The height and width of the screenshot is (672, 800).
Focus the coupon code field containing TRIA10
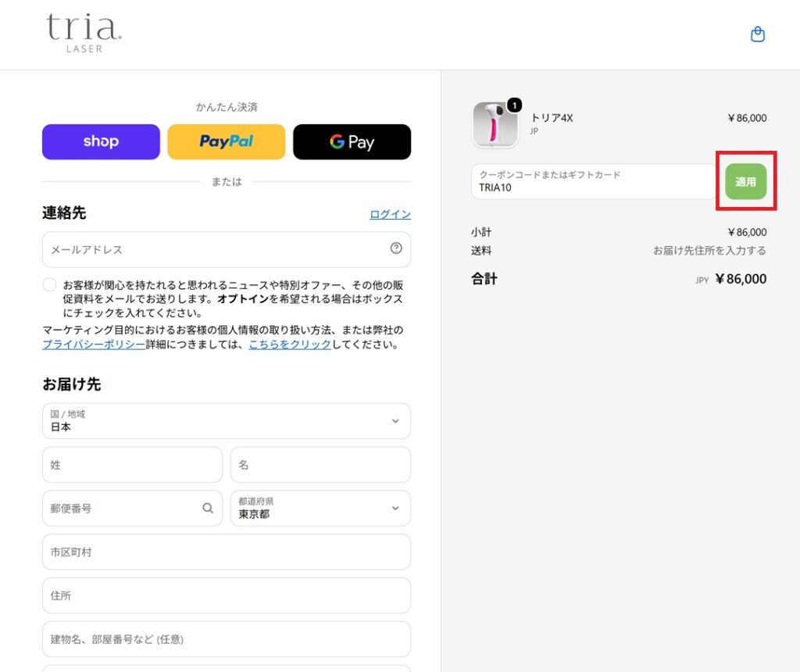click(x=594, y=181)
